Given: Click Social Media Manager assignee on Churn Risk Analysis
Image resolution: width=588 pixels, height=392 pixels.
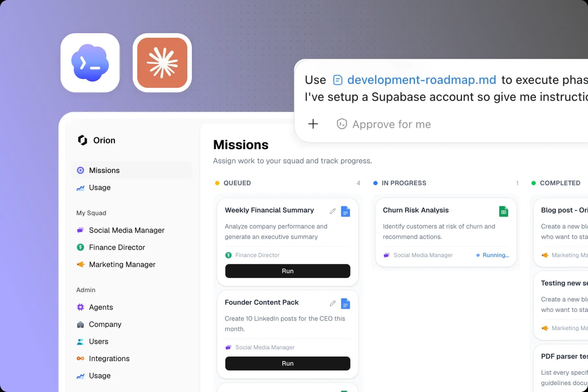Looking at the screenshot, I should pos(418,255).
